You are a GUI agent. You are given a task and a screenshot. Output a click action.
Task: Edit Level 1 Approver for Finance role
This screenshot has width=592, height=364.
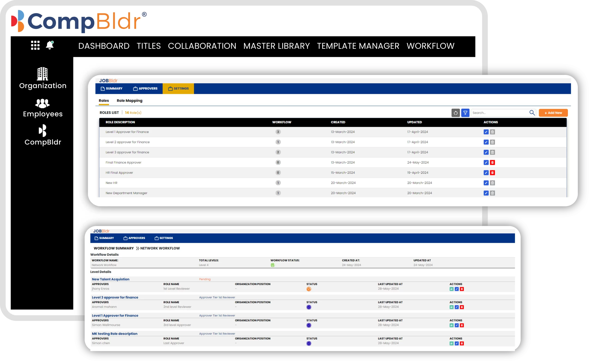pos(486,132)
